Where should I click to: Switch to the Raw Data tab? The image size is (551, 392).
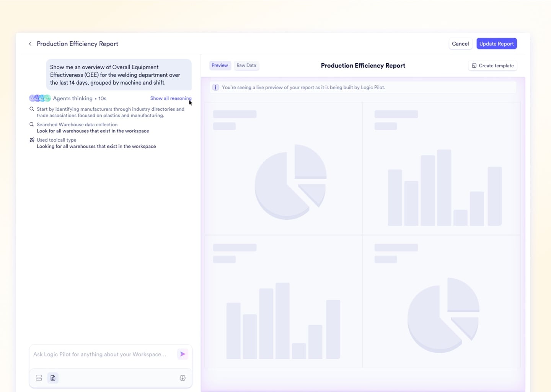(246, 65)
